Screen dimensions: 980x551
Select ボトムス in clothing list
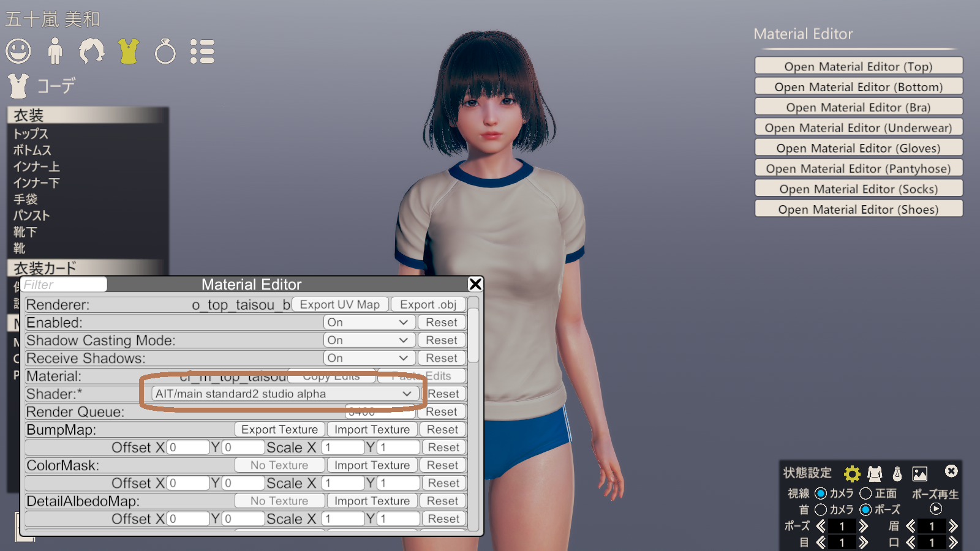(x=32, y=150)
